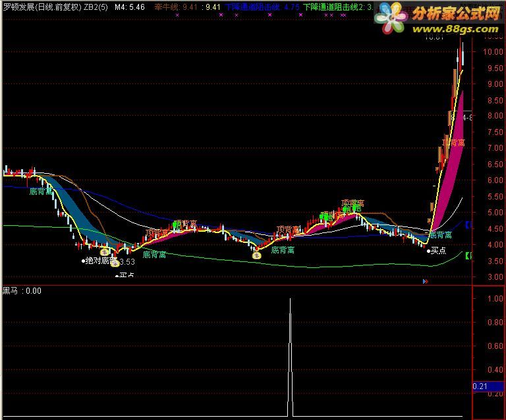Click the 9.00 price axis label
The width and height of the screenshot is (506, 420).
coord(495,84)
